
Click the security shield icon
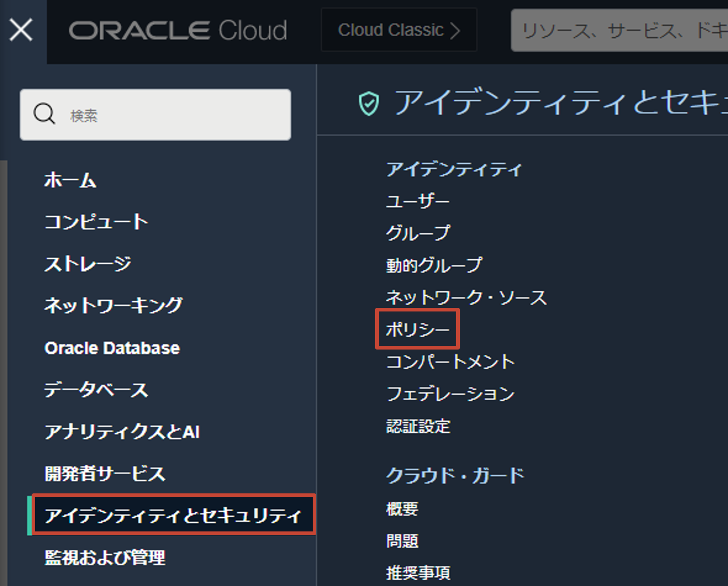coord(369,103)
